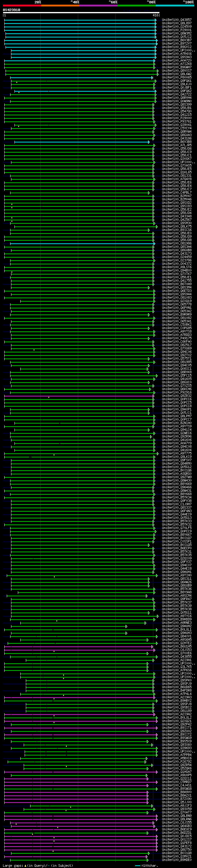Click the label UniRef100_Q42722
Screen dimensions: 197x868
[x=176, y=94]
